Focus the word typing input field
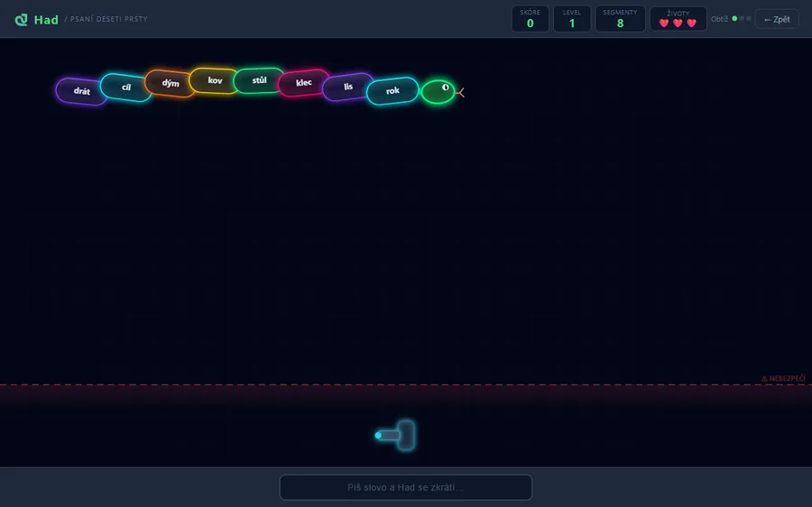The image size is (812, 507). click(406, 487)
